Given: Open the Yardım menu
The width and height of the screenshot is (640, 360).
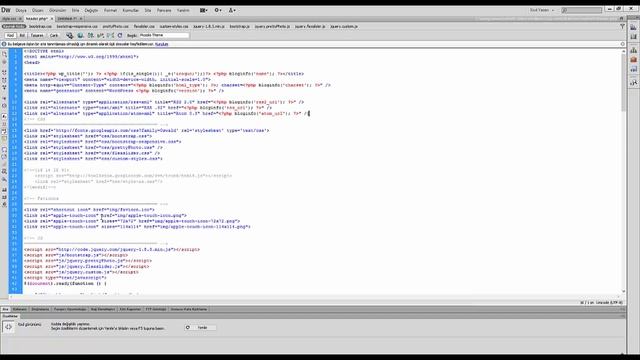Looking at the screenshot, I should (x=183, y=10).
